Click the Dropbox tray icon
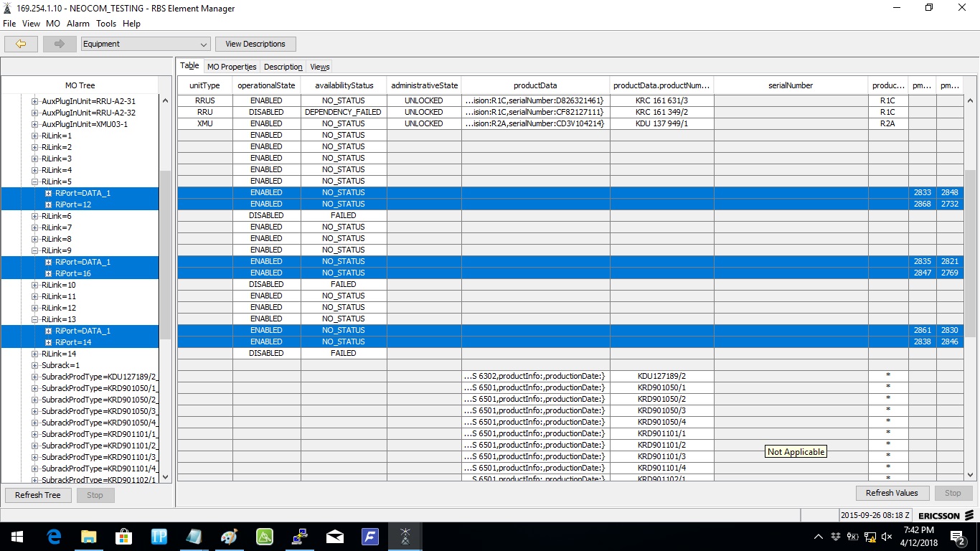 coord(836,537)
